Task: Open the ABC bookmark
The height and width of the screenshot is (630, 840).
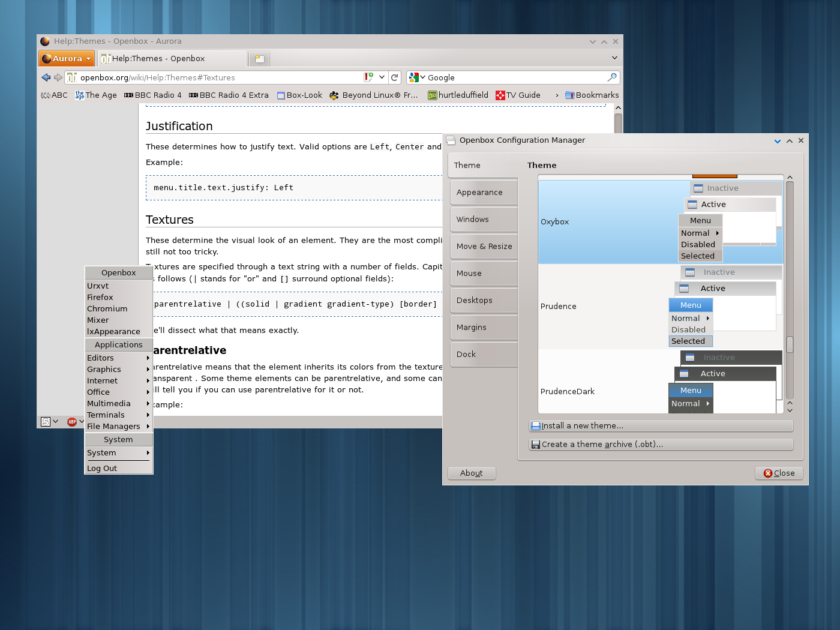Action: click(54, 95)
